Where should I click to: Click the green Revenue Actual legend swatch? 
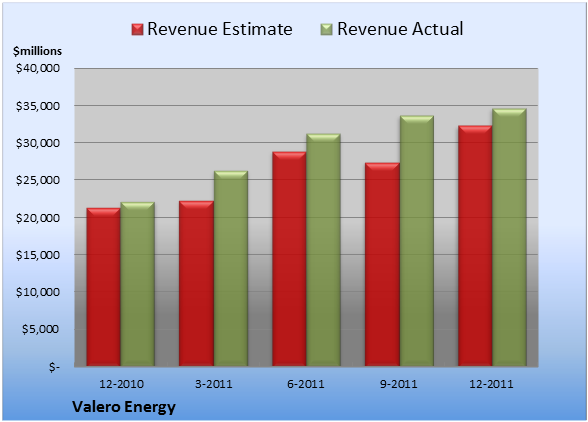(327, 29)
